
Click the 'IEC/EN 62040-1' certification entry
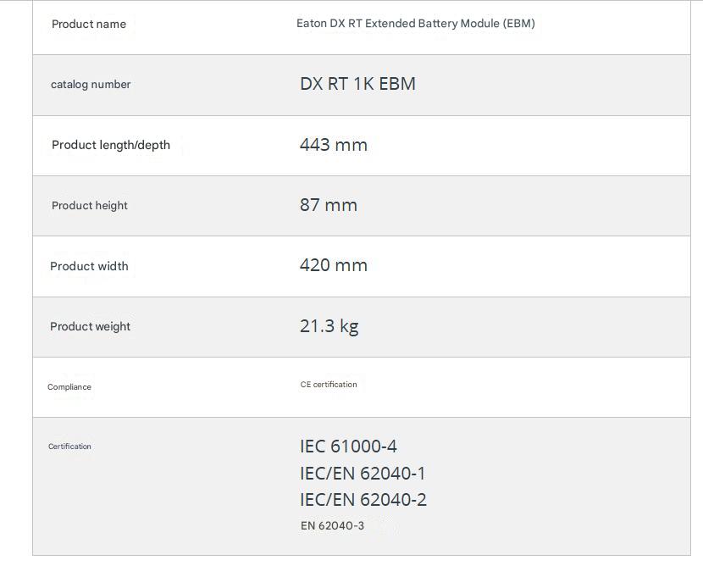pos(363,474)
